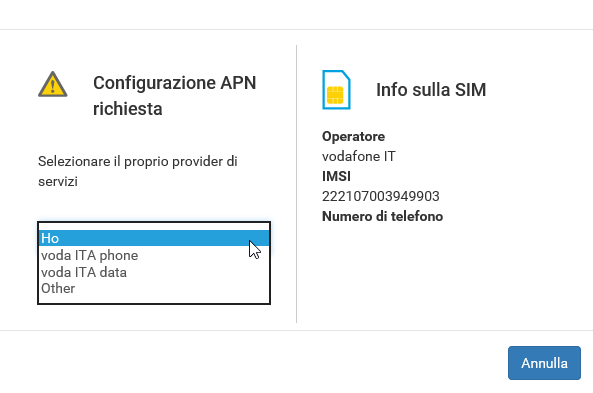Viewport: 593px width, 393px height.
Task: Click the yellow warning triangle icon
Action: (x=53, y=84)
